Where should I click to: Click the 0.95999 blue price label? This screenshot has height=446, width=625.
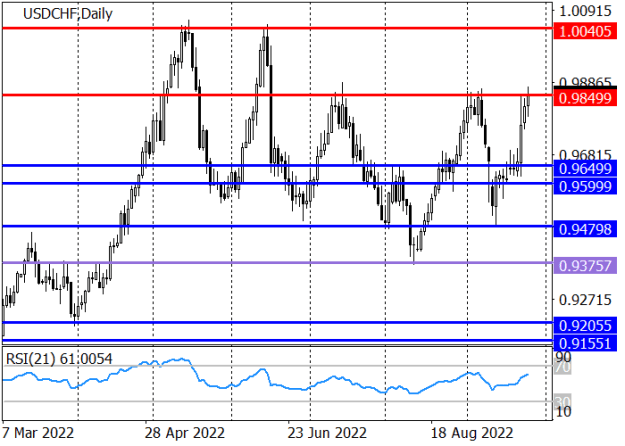[585, 186]
